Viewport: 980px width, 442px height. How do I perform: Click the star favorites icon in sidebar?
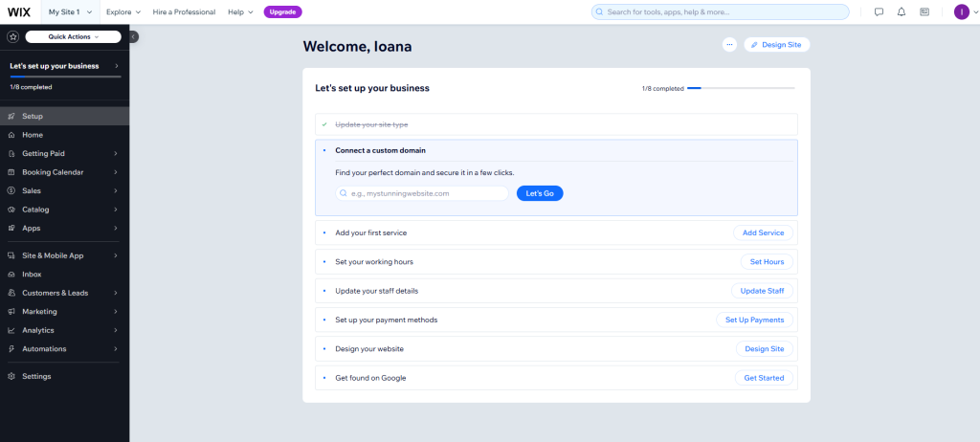tap(11, 36)
